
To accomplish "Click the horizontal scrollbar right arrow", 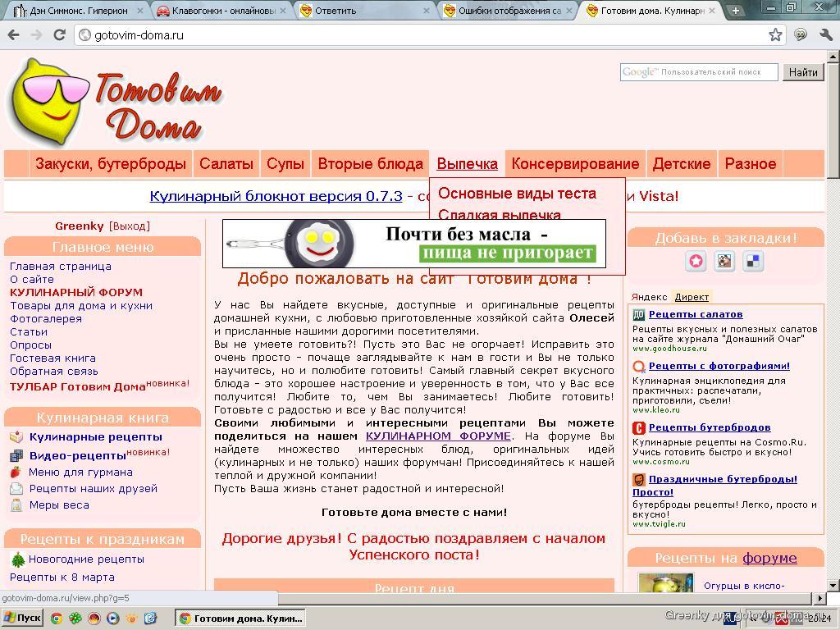I will pyautogui.click(x=819, y=598).
